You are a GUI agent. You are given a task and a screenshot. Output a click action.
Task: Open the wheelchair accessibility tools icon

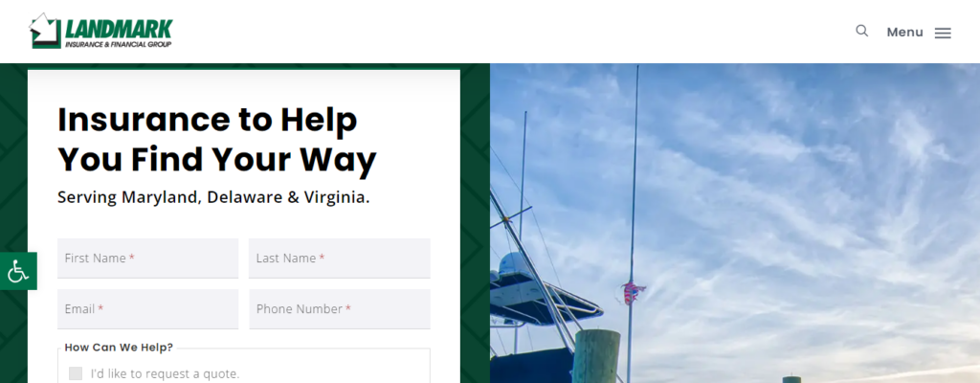tap(18, 271)
